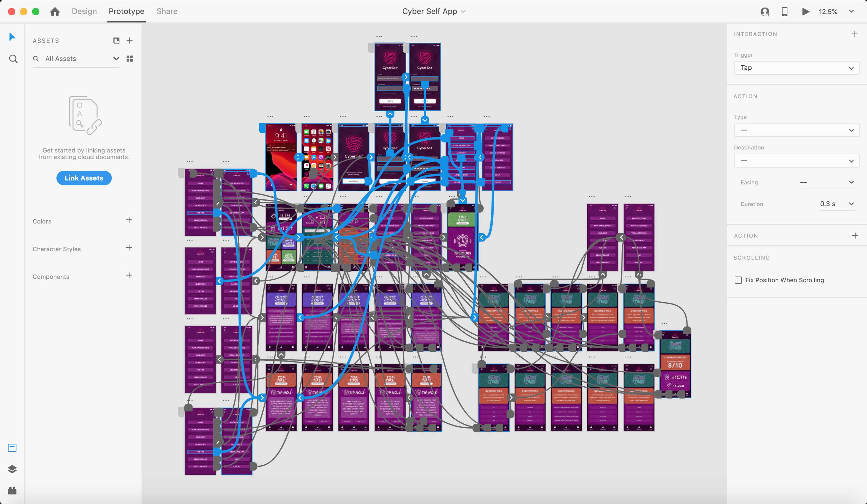Add a character style with plus icon

tap(129, 247)
